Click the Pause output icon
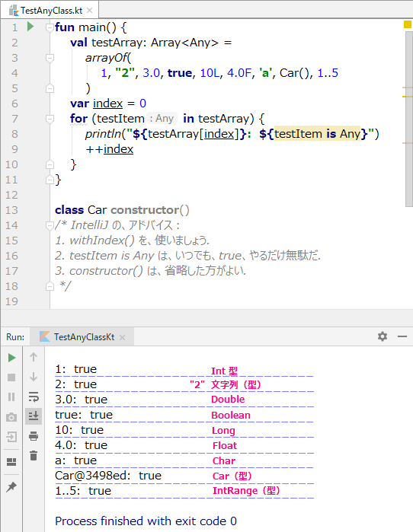 click(x=11, y=397)
